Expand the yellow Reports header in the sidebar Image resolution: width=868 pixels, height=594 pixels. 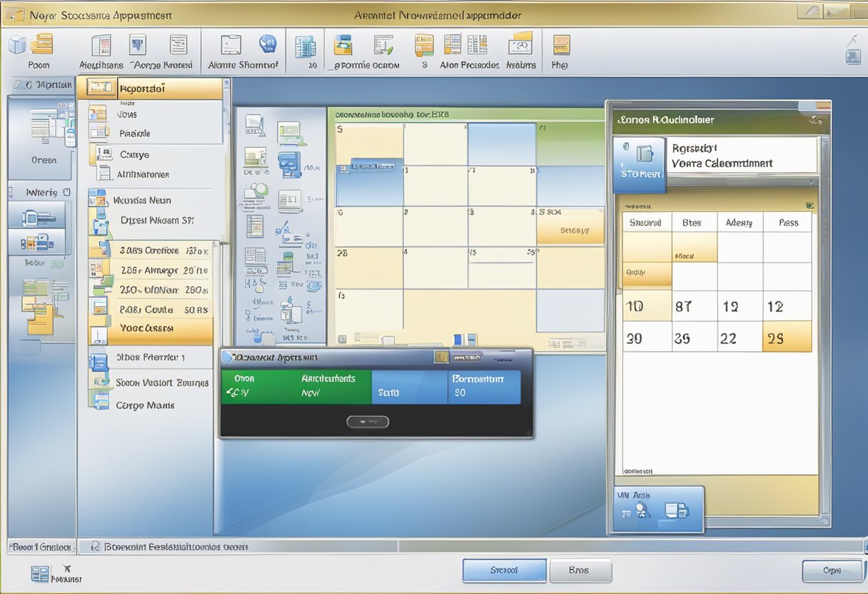click(153, 88)
